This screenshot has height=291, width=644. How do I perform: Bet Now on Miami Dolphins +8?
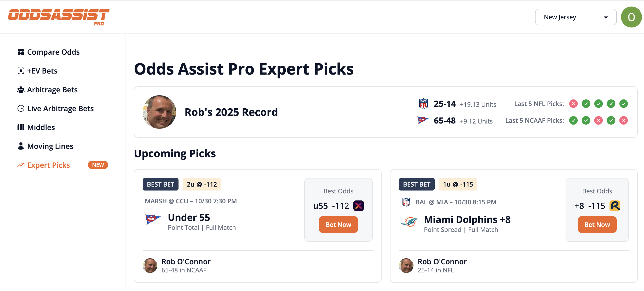coord(597,224)
